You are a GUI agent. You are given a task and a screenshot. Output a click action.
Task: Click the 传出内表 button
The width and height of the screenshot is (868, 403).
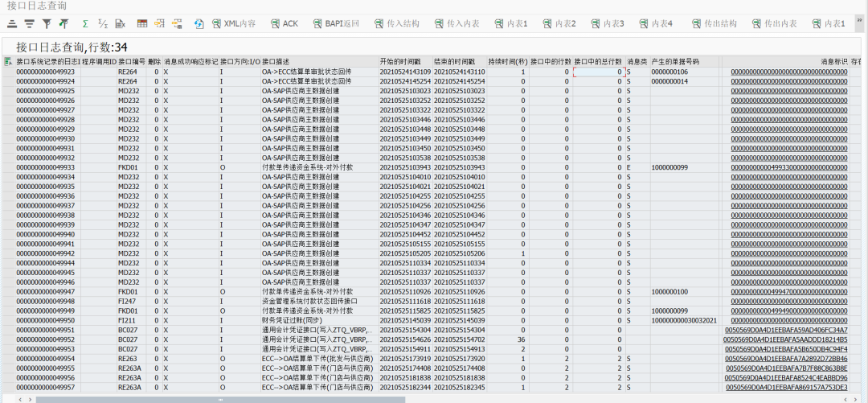click(775, 23)
